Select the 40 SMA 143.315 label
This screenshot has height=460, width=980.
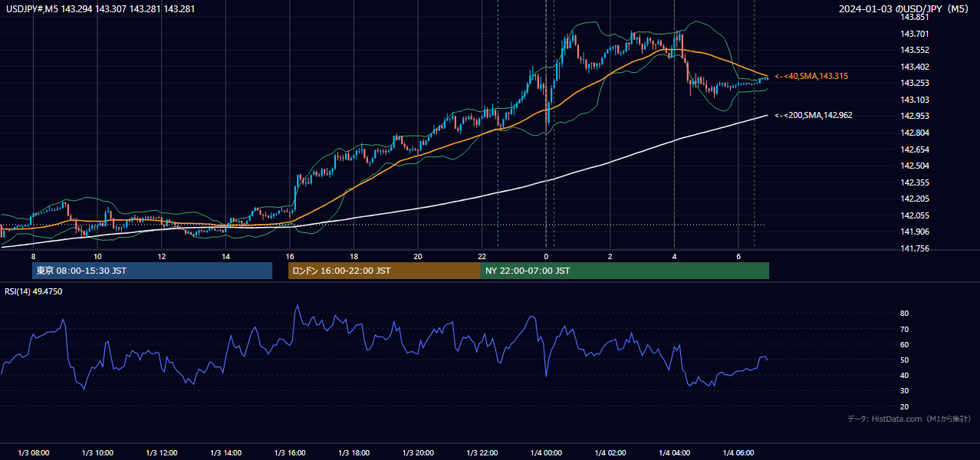811,77
